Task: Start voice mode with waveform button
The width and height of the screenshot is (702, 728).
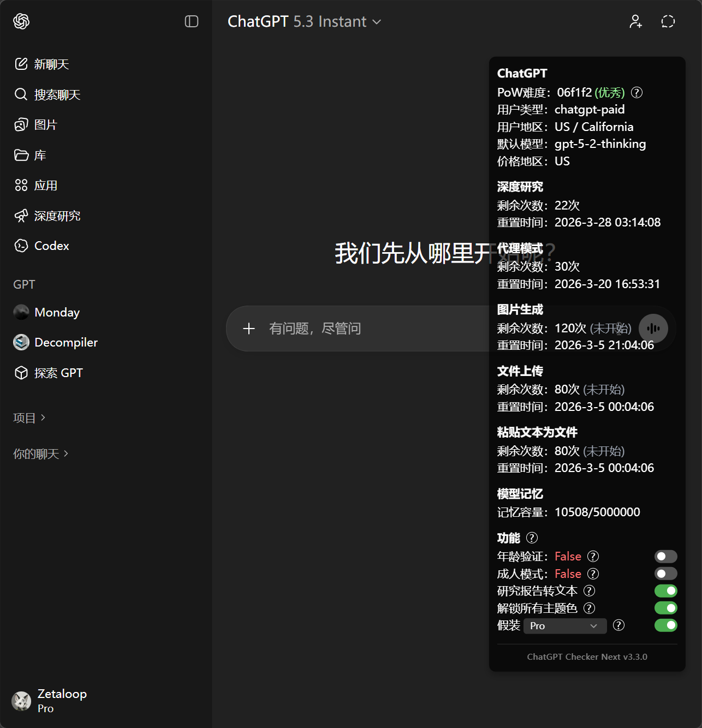Action: click(653, 329)
